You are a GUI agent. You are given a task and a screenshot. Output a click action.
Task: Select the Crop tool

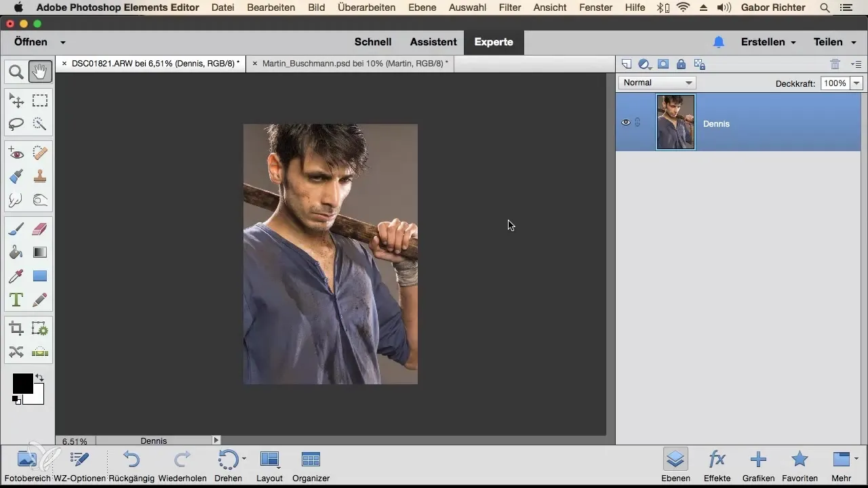pos(16,329)
